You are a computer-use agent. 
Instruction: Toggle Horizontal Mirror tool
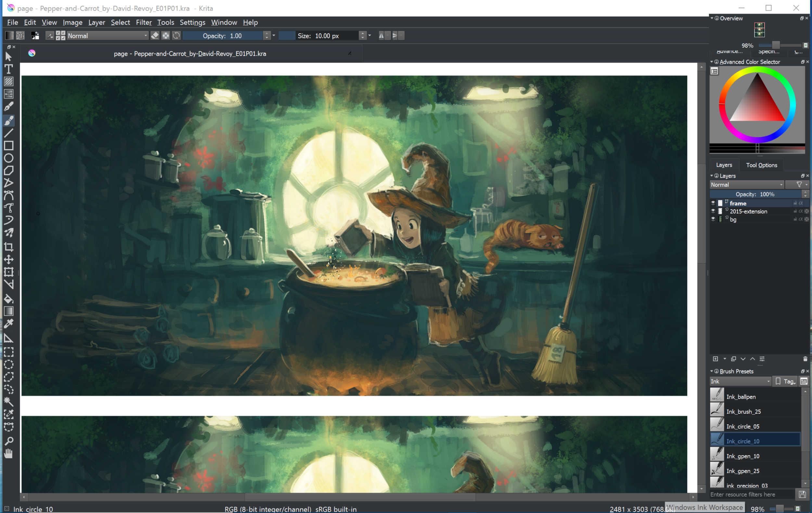coord(381,36)
